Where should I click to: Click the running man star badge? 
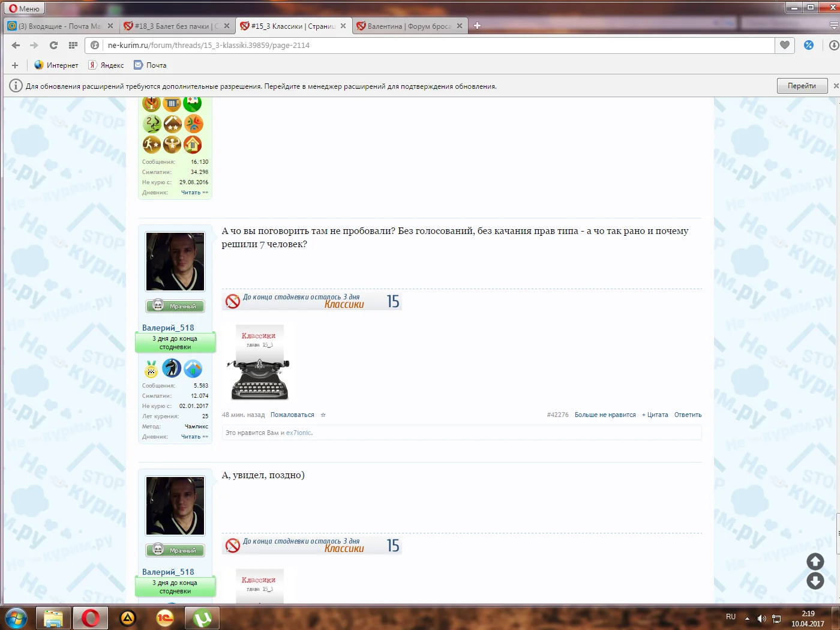tap(152, 145)
